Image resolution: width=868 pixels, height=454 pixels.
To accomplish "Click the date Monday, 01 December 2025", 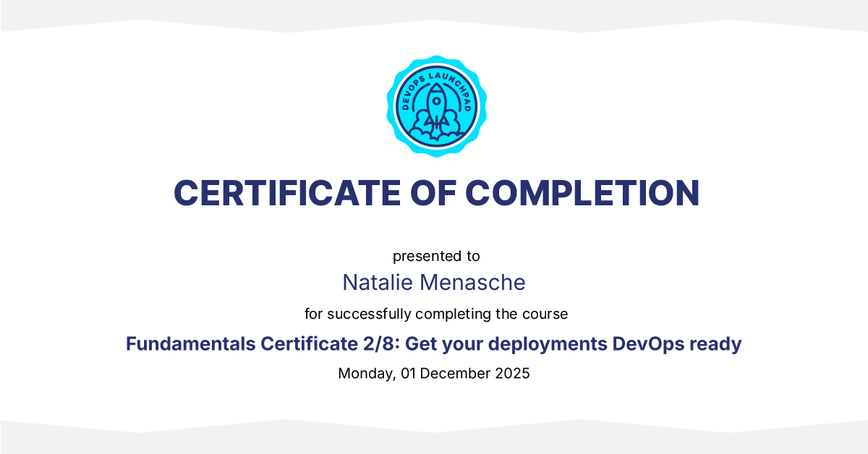I will click(x=434, y=374).
